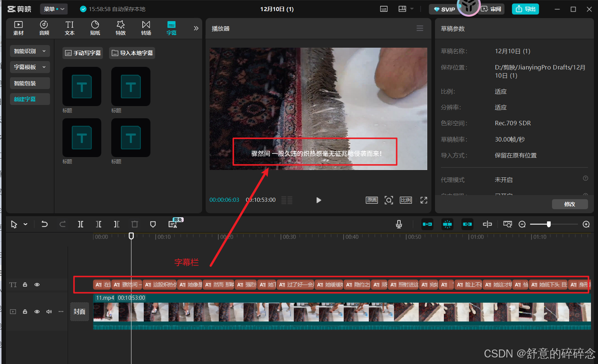Open the layout switch icon
598x364 pixels.
point(402,9)
